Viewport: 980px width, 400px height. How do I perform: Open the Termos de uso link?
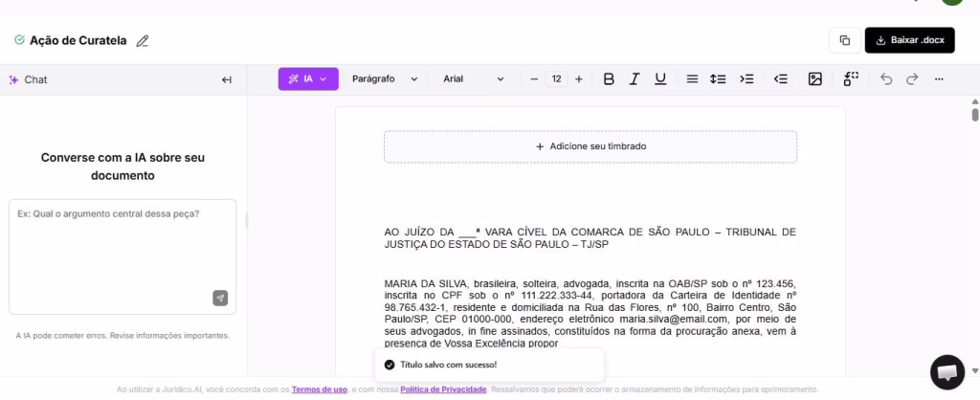pyautogui.click(x=320, y=389)
